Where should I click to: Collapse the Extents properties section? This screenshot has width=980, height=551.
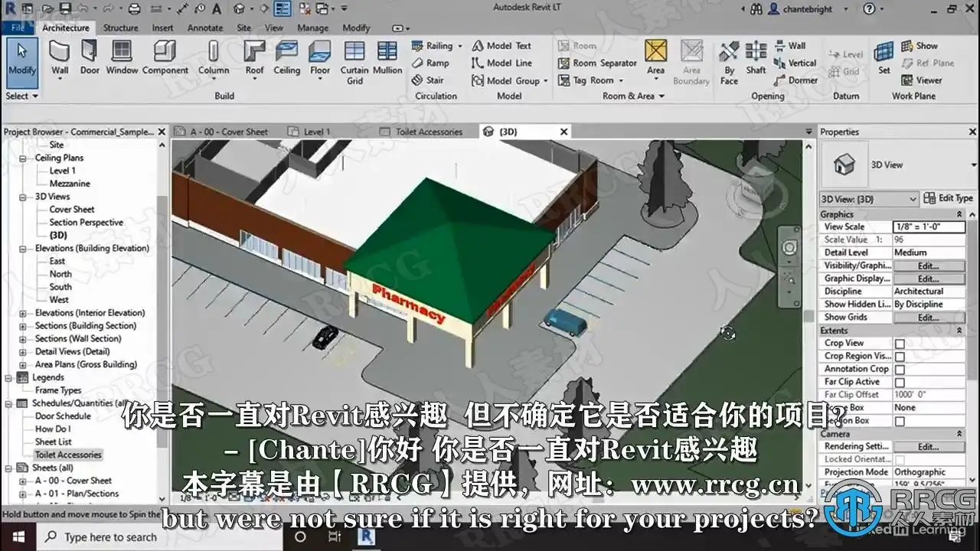(x=960, y=331)
